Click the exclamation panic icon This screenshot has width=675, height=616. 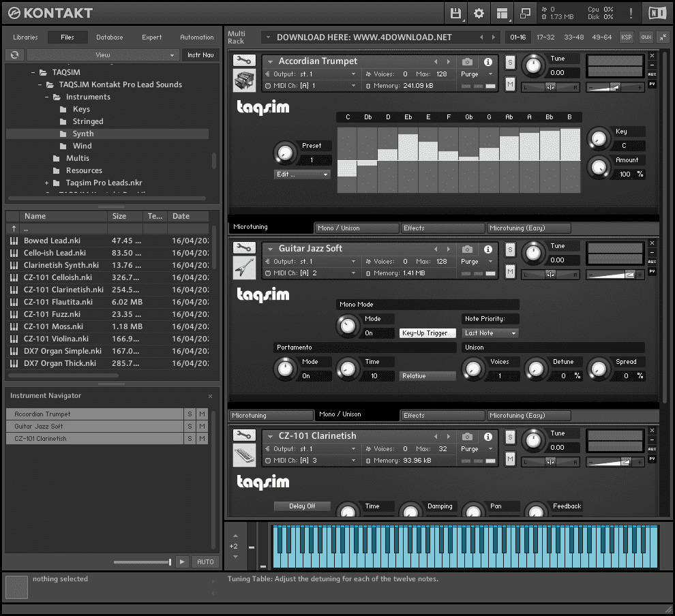[x=631, y=13]
